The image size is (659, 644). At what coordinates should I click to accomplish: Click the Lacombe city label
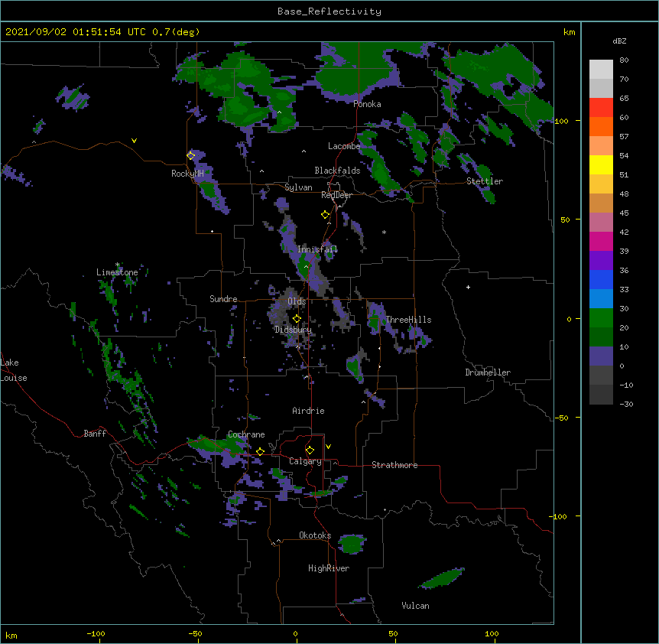[x=344, y=146]
